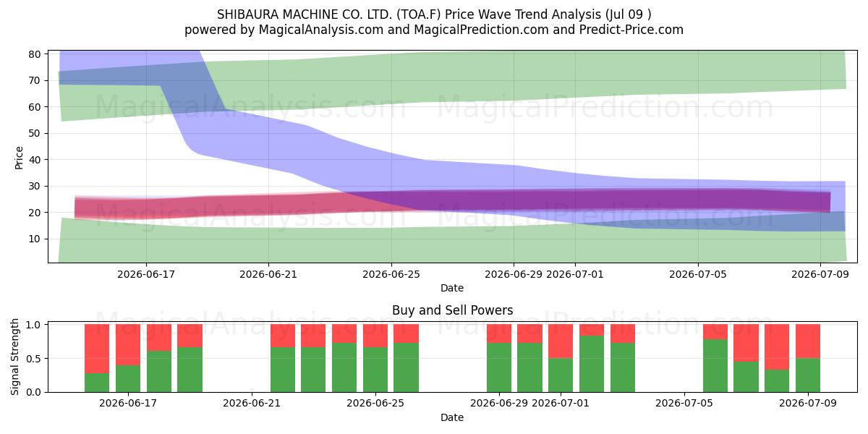Image resolution: width=868 pixels, height=434 pixels.
Task: Click the 'Signal Strength' y-axis label
Action: pos(16,358)
